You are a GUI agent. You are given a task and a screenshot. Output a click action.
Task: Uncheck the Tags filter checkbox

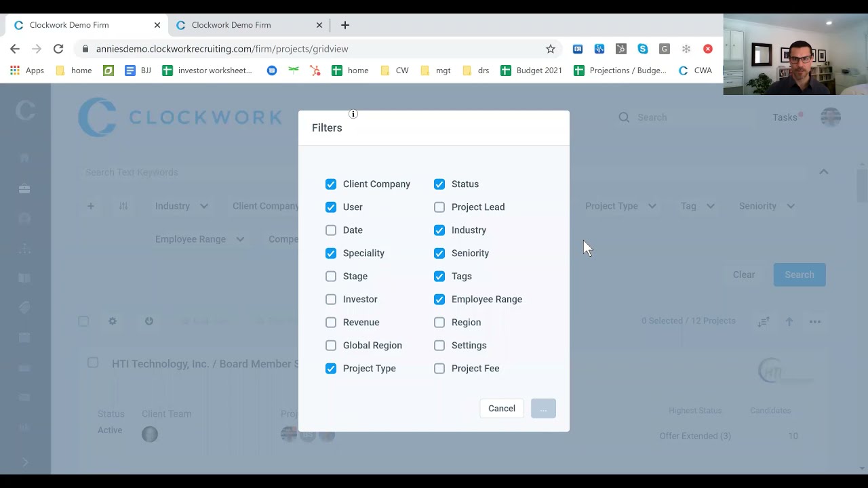(x=439, y=277)
